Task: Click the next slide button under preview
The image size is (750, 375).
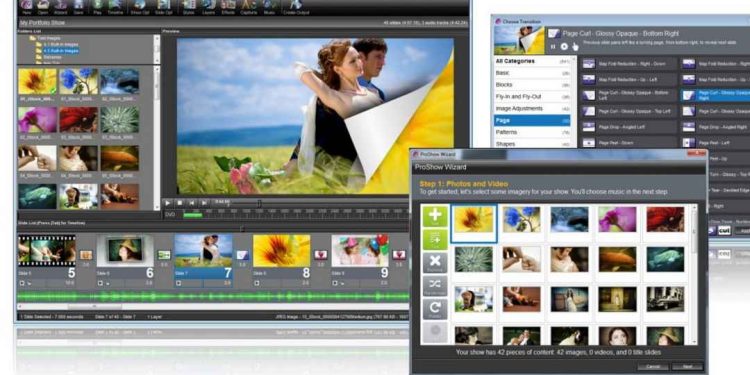Action: tap(204, 203)
